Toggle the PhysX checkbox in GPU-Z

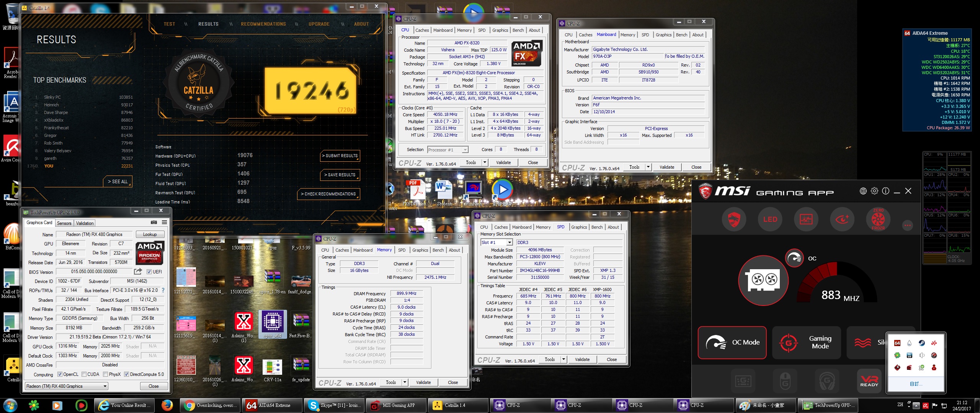105,374
